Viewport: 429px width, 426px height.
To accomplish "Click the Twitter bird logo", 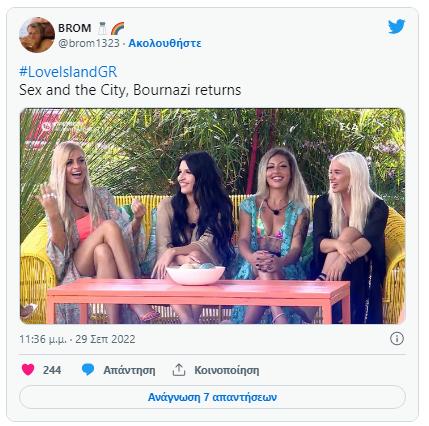I will tap(396, 26).
